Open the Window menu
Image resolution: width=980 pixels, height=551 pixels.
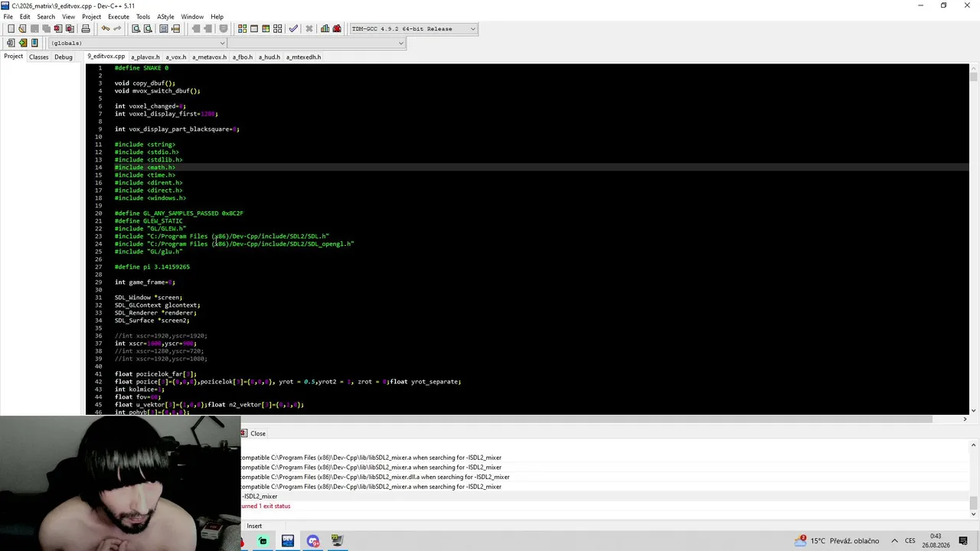click(192, 17)
